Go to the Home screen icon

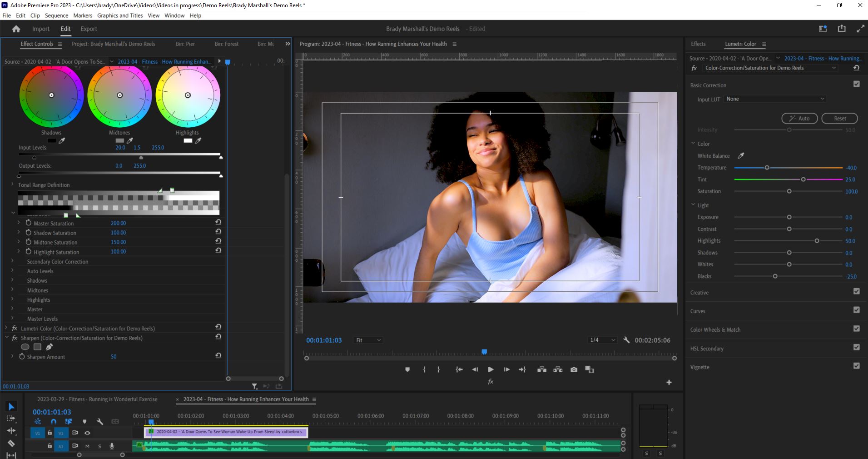click(16, 29)
